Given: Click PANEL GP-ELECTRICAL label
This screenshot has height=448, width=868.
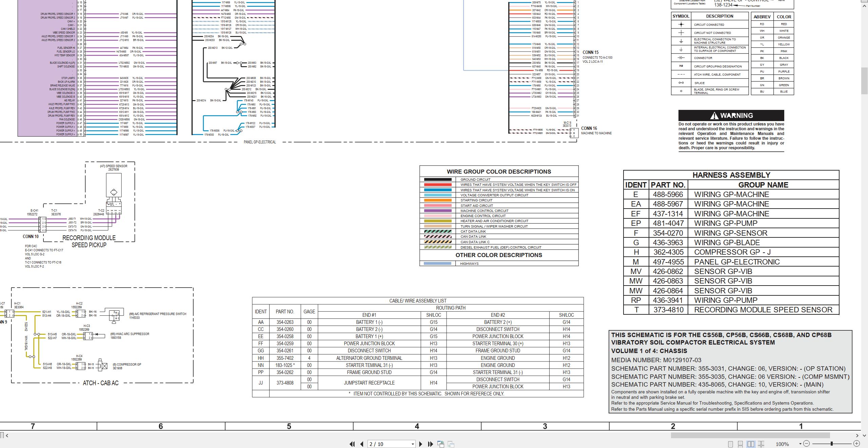Looking at the screenshot, I should [260, 142].
